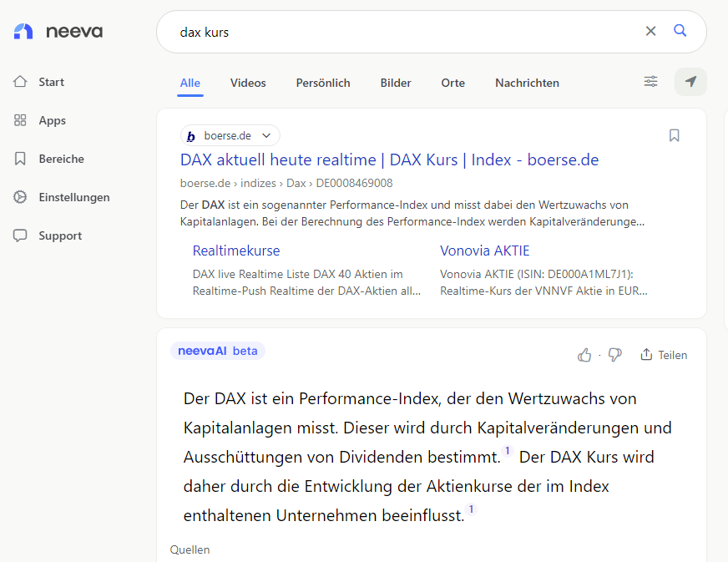Bookmark the boerse.de result
Viewport: 728px width, 562px height.
674,135
